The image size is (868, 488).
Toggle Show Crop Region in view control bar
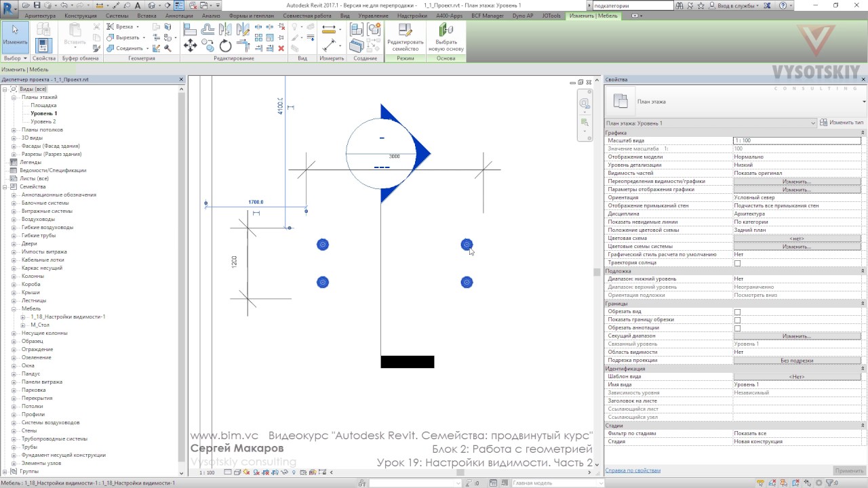click(275, 472)
